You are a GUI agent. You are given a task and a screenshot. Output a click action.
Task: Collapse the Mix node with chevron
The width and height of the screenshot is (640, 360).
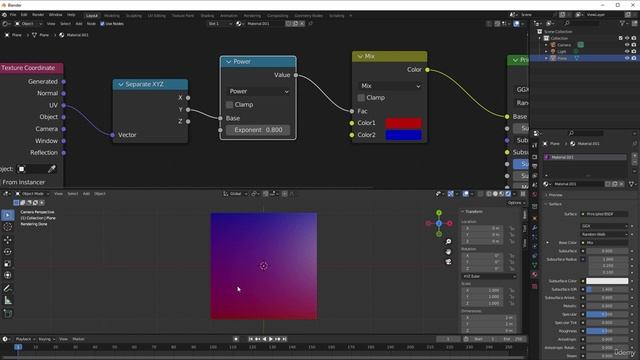[360, 56]
